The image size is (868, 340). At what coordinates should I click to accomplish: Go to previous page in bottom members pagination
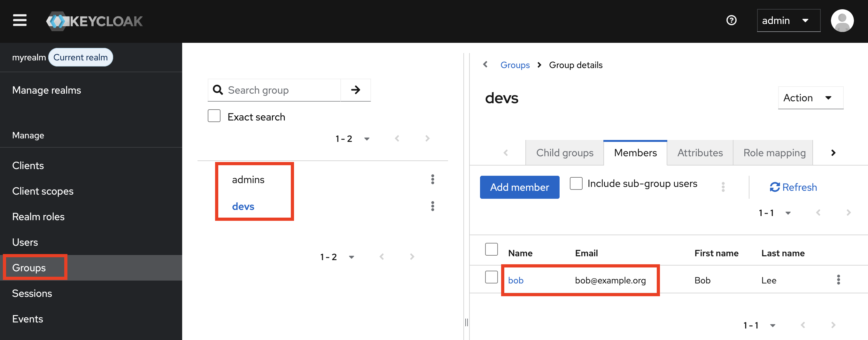802,325
